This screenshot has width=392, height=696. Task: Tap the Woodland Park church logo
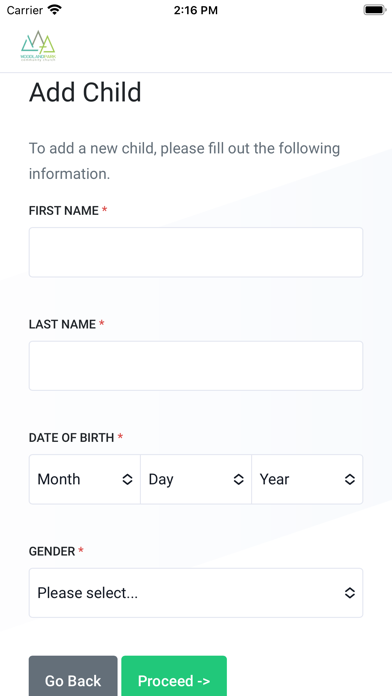38,46
